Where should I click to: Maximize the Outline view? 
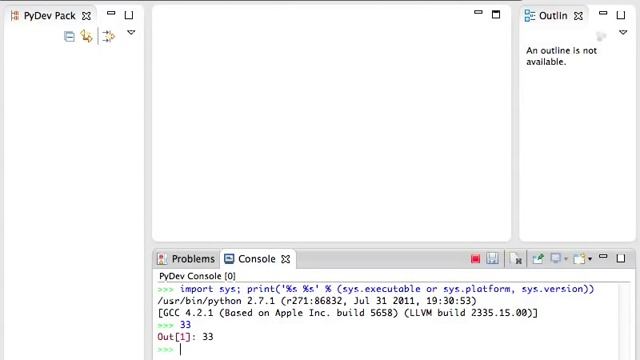(x=621, y=15)
